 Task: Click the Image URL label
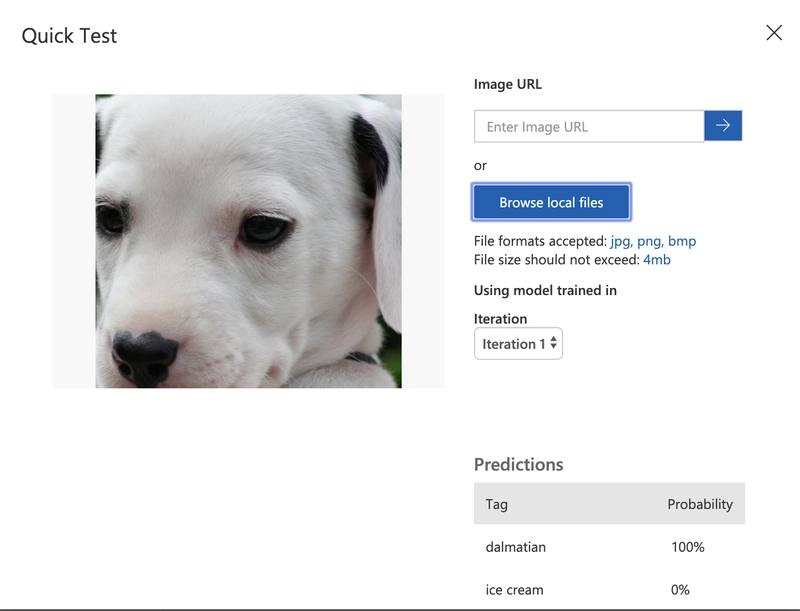click(508, 85)
